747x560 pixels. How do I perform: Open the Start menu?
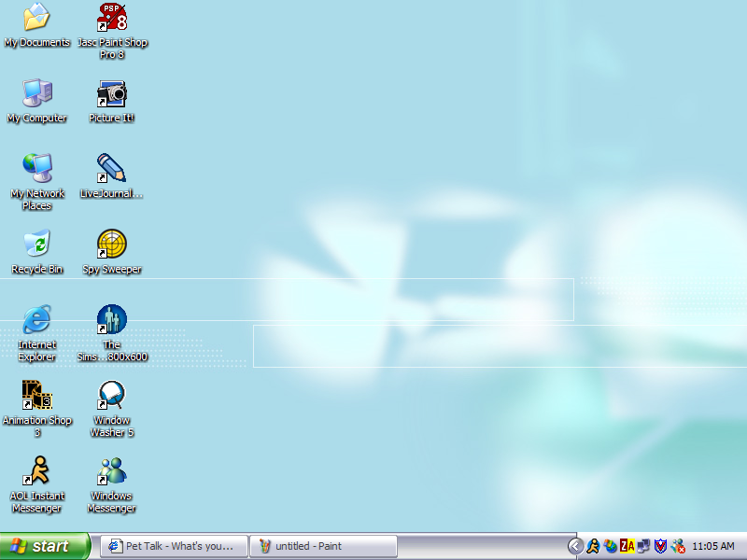[45, 546]
